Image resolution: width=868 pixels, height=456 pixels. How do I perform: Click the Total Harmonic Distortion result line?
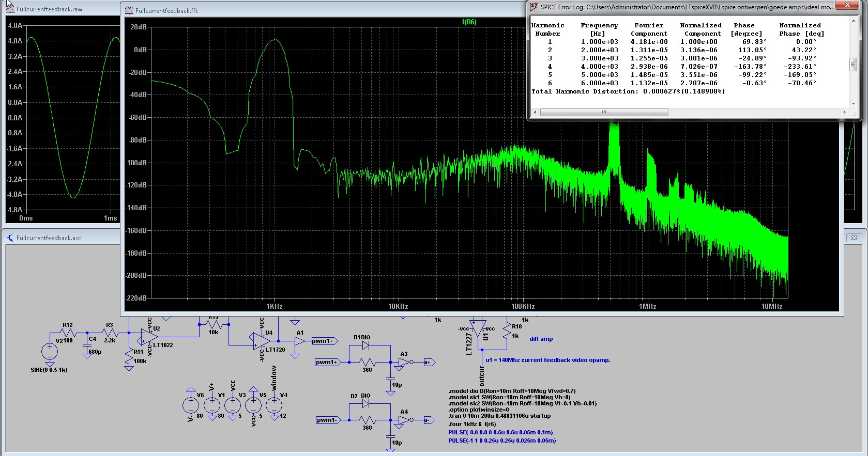click(x=628, y=91)
